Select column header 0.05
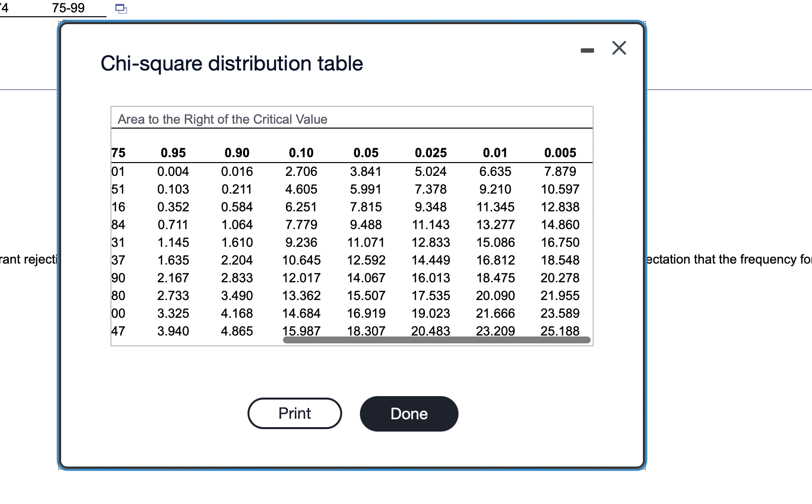The height and width of the screenshot is (504, 812). [x=366, y=153]
